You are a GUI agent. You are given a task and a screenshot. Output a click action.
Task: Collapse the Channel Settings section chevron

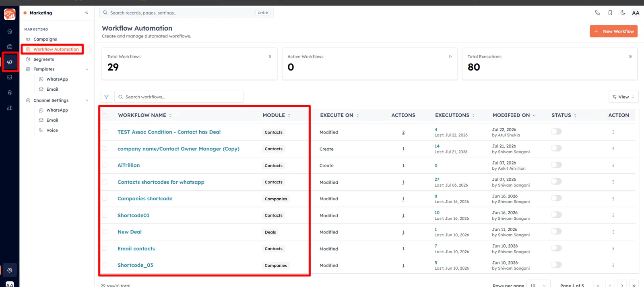click(87, 100)
